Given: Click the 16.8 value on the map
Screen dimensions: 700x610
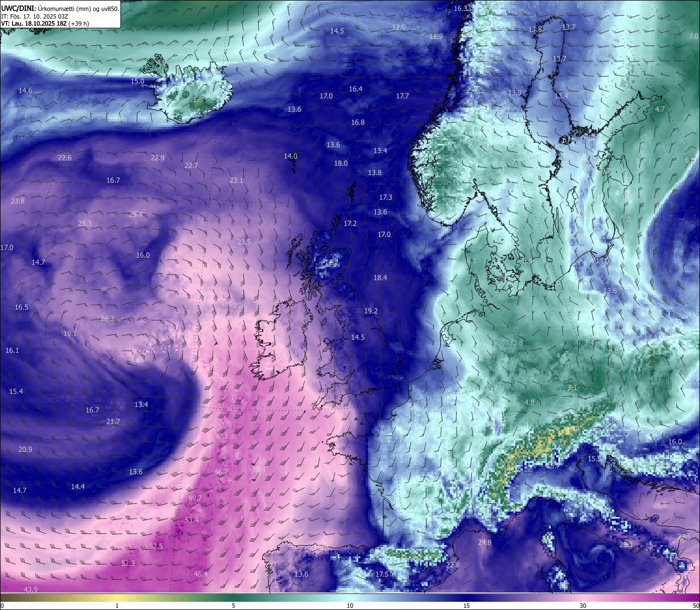Looking at the screenshot, I should click(x=358, y=122).
